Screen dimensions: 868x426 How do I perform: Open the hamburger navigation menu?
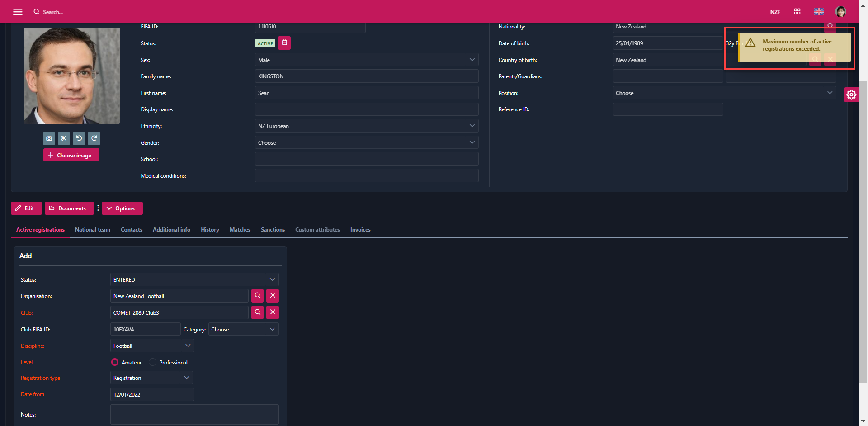point(18,12)
